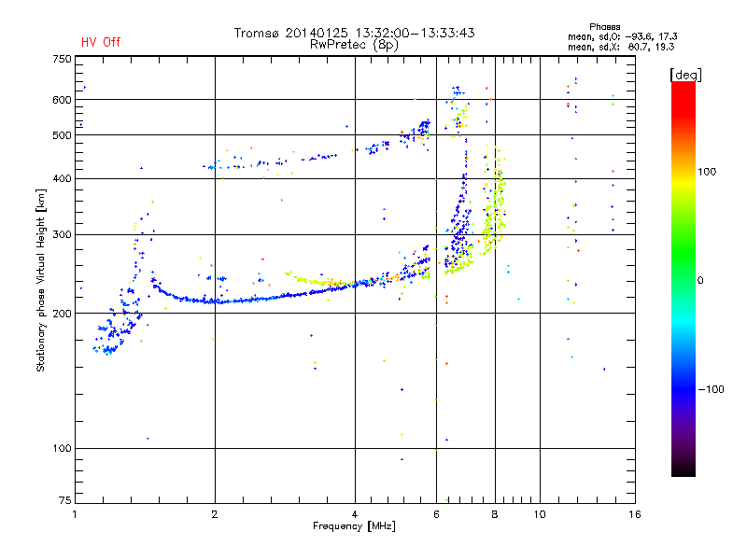Viewport: 747px width, 560px height.
Task: Click the x-axis tick label '8'
Action: click(495, 514)
